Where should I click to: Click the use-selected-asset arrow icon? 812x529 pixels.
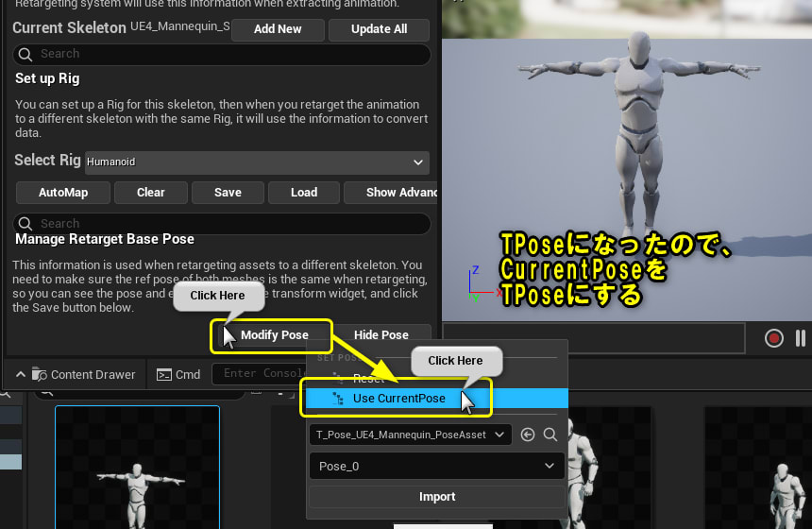[x=528, y=435]
